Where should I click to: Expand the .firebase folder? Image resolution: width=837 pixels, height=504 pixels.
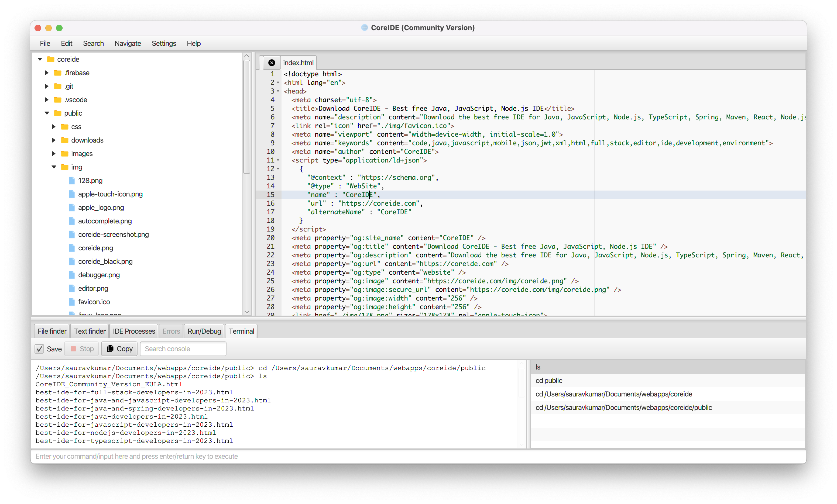click(47, 73)
